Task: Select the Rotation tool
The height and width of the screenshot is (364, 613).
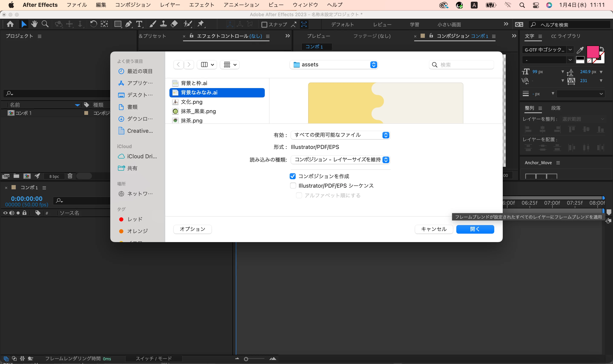Action: 93,24
